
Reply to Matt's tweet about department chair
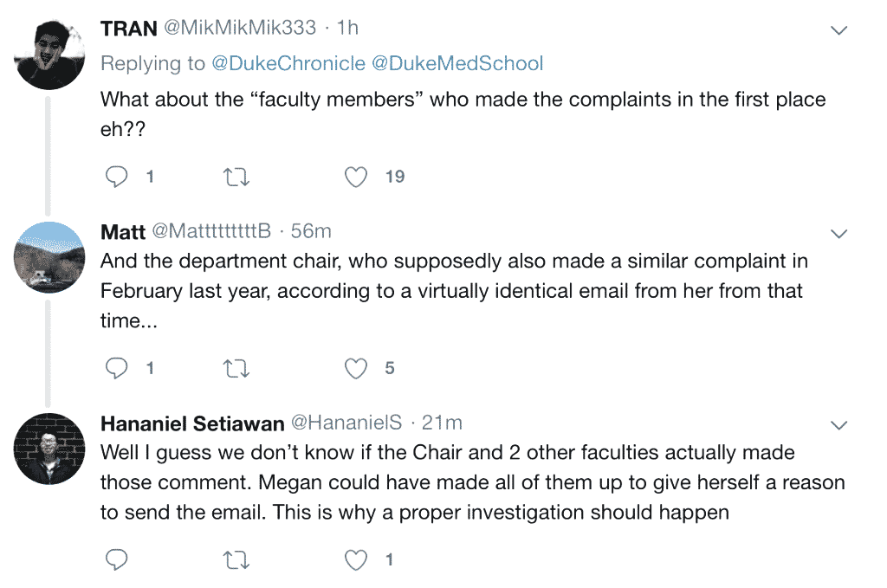click(117, 369)
